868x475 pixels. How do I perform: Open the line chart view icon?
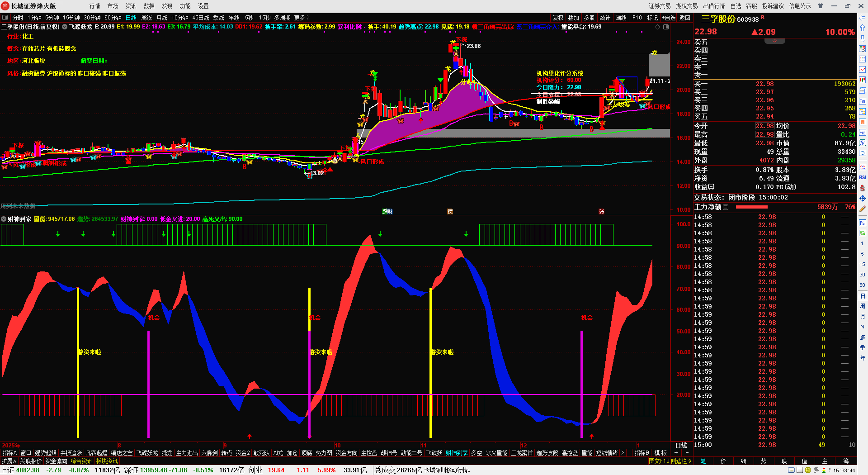(x=863, y=69)
